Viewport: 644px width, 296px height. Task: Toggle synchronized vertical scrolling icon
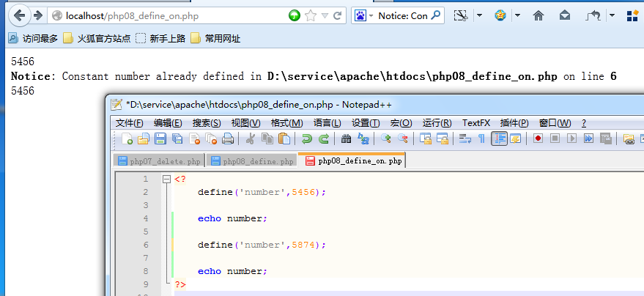coord(425,138)
